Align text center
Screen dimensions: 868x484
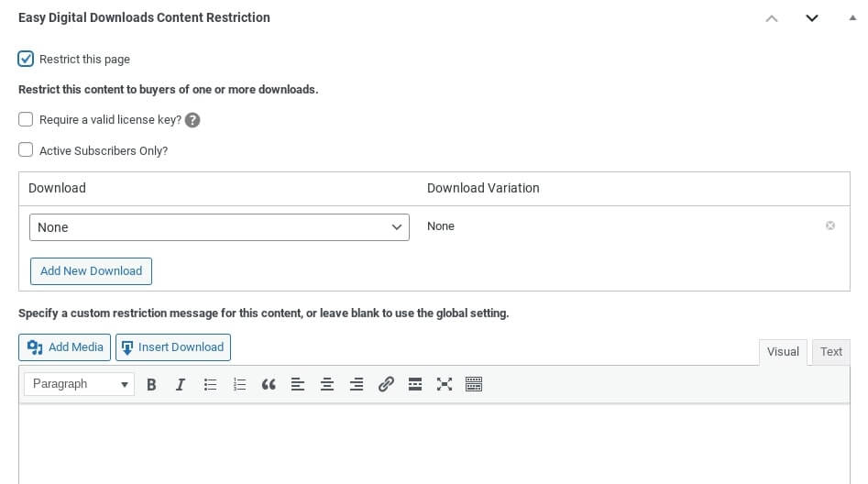coord(327,384)
